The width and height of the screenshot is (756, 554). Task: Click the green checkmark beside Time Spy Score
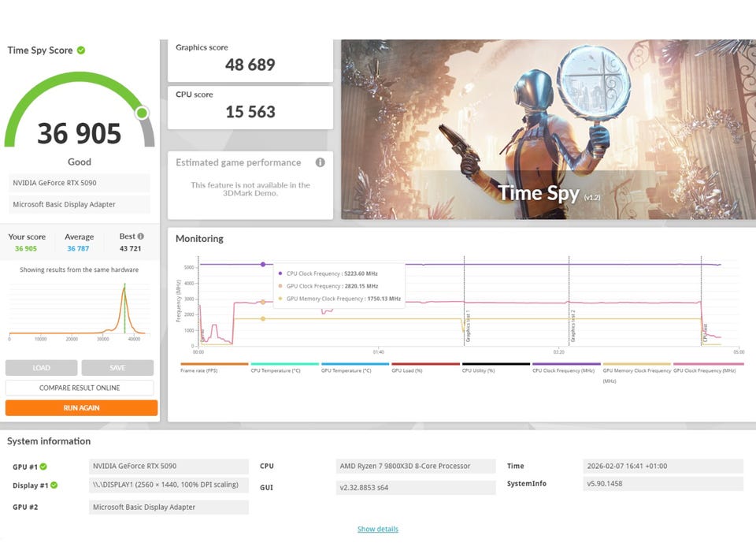tap(81, 50)
